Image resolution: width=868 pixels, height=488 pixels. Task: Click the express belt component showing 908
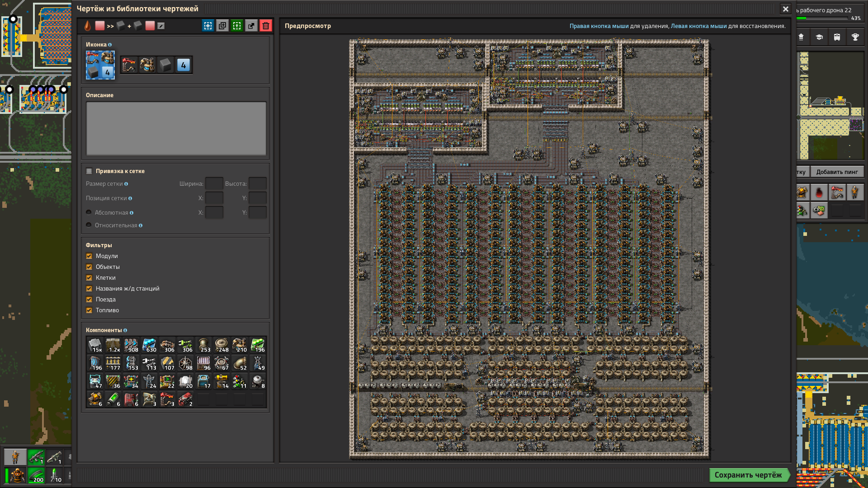point(131,345)
